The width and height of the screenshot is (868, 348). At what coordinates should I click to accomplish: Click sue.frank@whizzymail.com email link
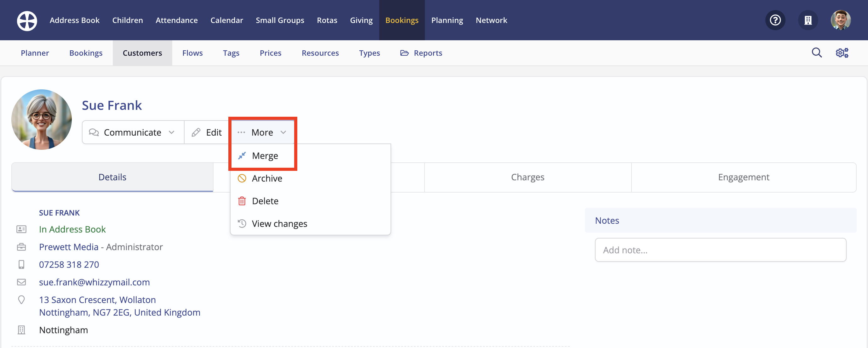coord(94,282)
